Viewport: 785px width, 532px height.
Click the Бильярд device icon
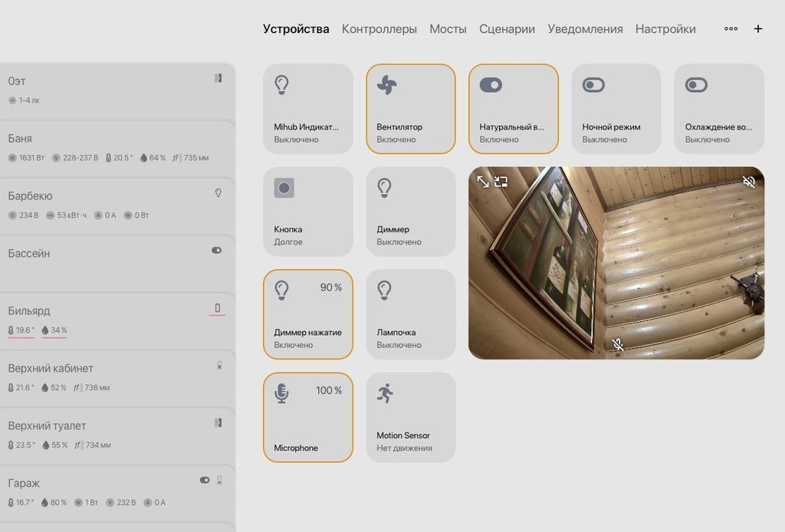coord(217,308)
